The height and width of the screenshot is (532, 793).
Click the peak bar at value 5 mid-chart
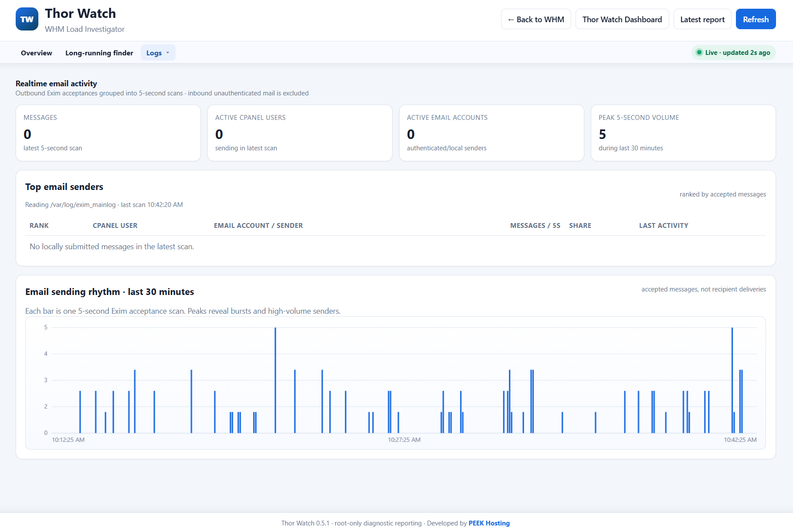(275, 380)
